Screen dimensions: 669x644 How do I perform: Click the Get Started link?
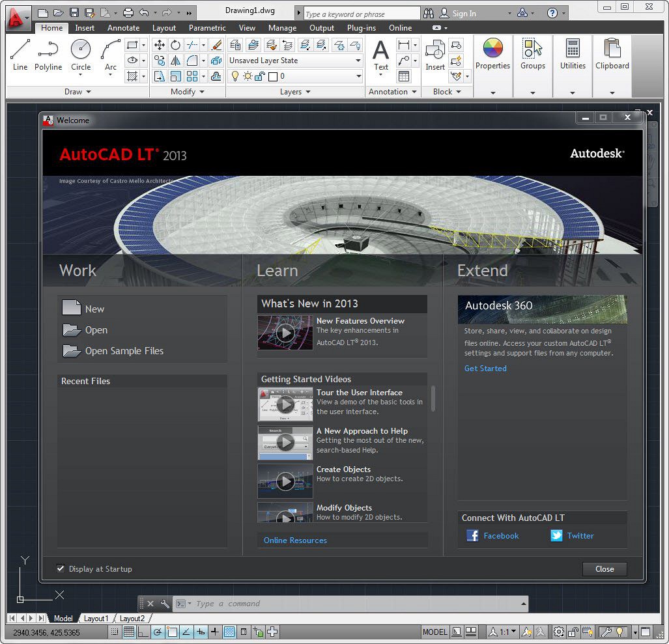coord(485,369)
